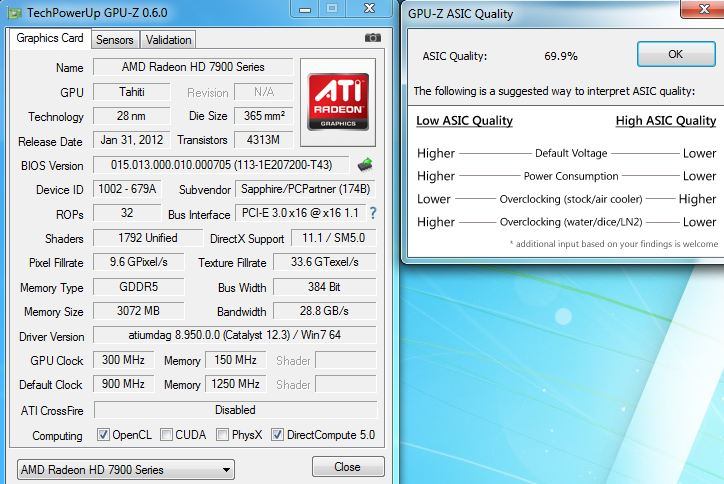Toggle the PhysX checkbox
This screenshot has height=484, width=724.
coord(223,435)
